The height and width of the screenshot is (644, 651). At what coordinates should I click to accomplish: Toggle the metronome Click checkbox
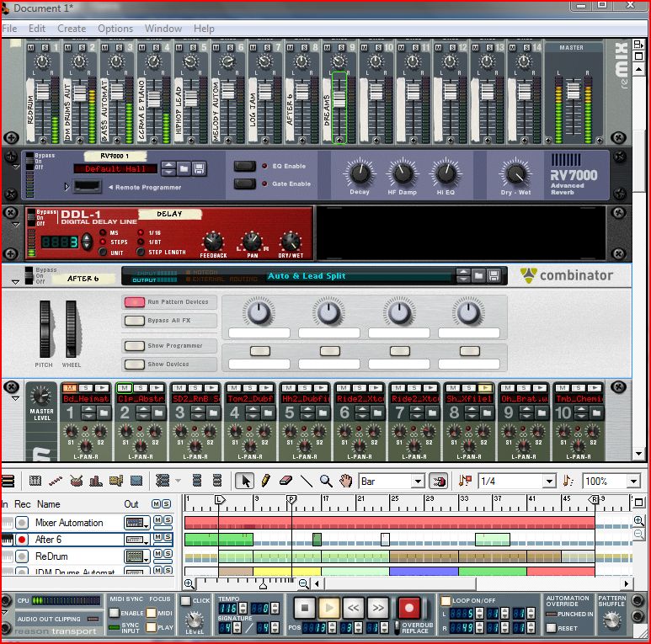pyautogui.click(x=185, y=600)
